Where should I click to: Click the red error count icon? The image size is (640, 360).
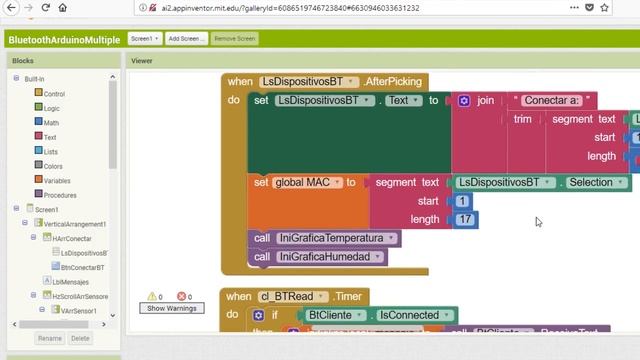click(x=181, y=296)
